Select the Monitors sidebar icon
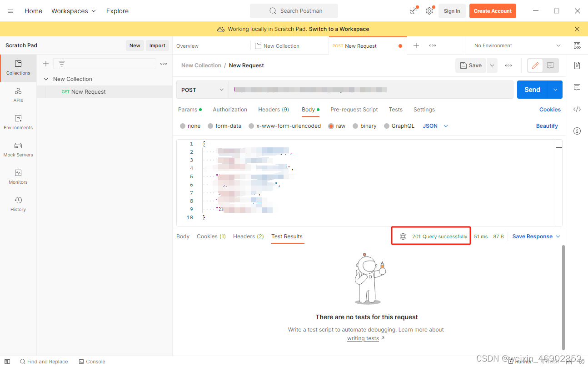Image resolution: width=588 pixels, height=367 pixels. 18,176
